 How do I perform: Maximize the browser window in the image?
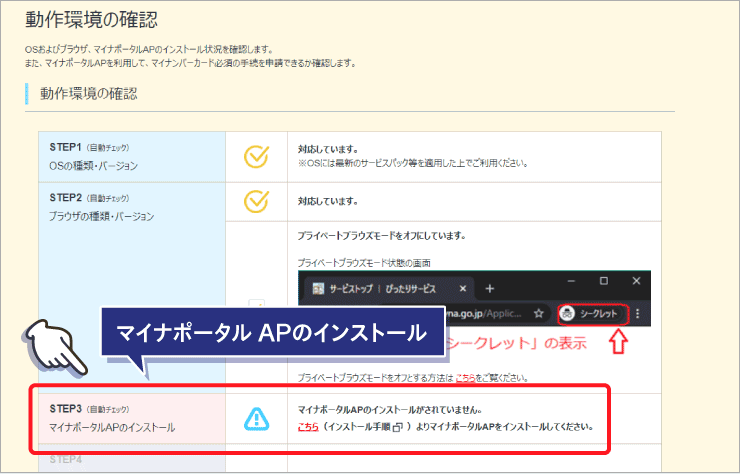604,281
